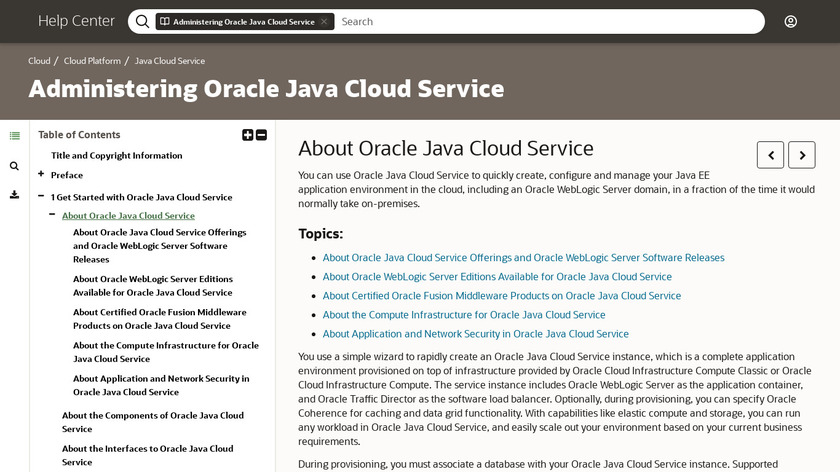Open About Certified Oracle Fusion Middleware link
Screen dimensions: 840x472
[x=501, y=296]
